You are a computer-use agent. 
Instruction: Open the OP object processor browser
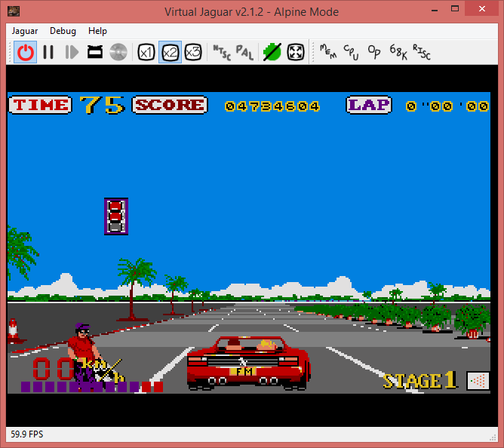coord(374,51)
